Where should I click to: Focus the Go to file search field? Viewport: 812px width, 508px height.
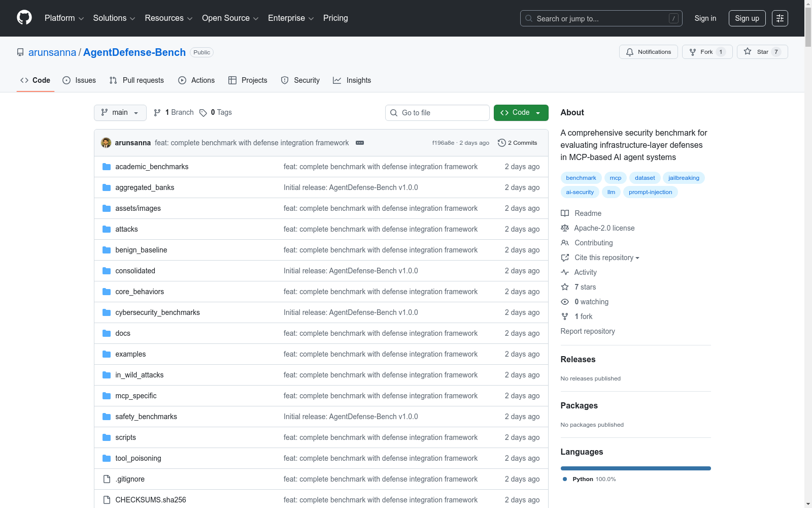[x=437, y=113]
